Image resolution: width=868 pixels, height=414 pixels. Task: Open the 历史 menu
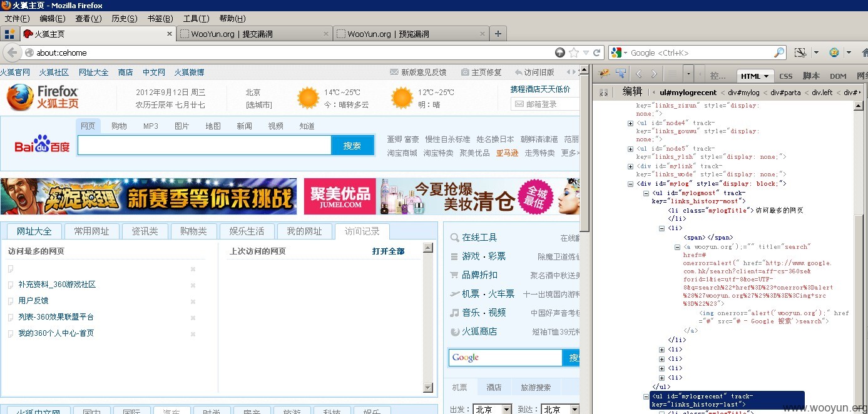coord(124,18)
